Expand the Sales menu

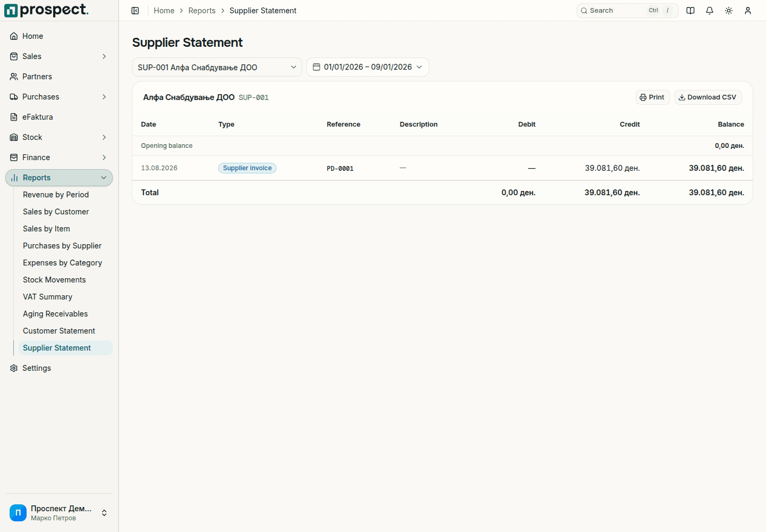pyautogui.click(x=59, y=56)
